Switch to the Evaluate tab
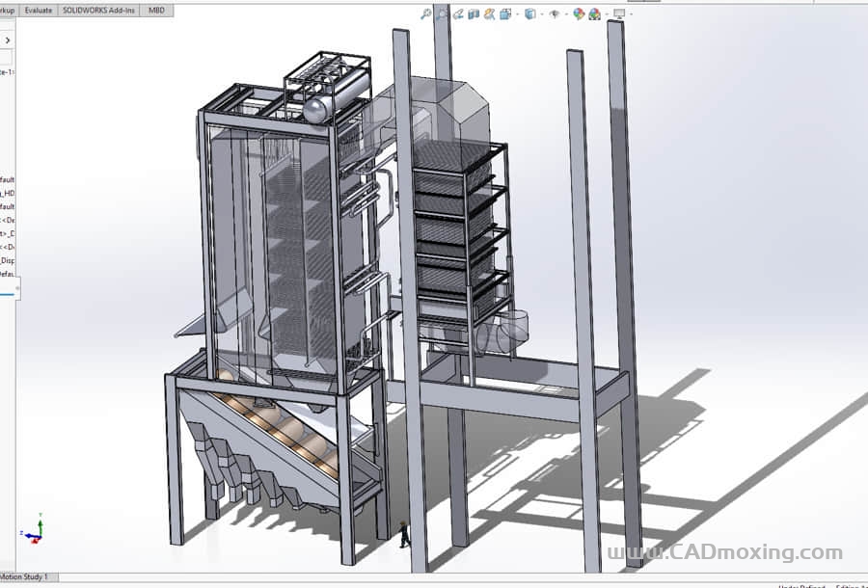 [38, 10]
